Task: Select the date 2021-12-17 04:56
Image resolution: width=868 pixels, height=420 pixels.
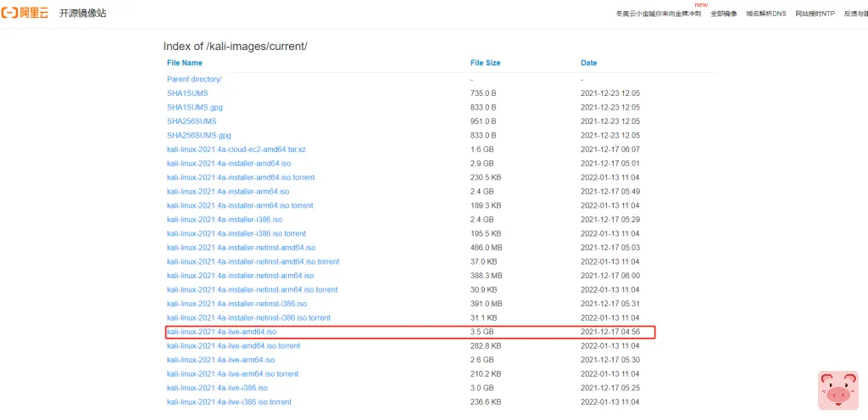Action: (x=610, y=332)
